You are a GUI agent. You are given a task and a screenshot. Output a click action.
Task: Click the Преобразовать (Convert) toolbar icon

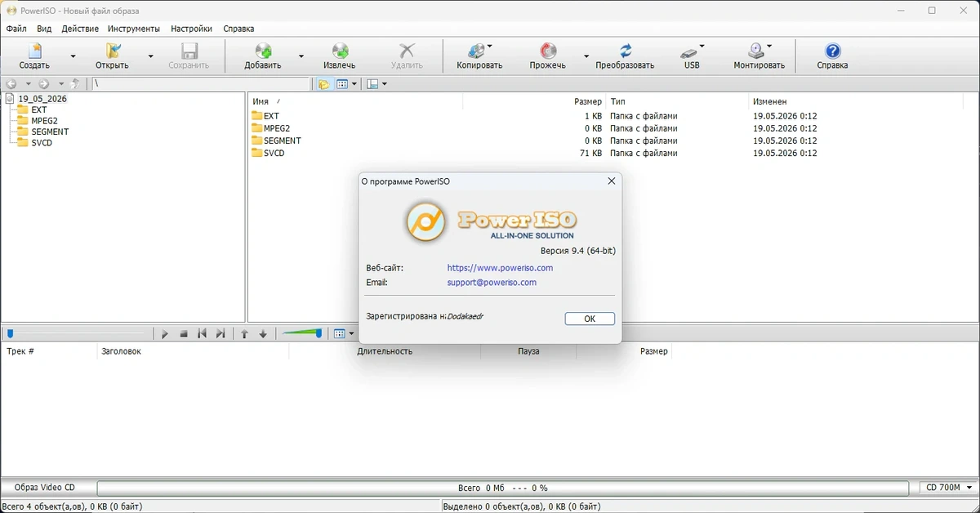point(625,51)
